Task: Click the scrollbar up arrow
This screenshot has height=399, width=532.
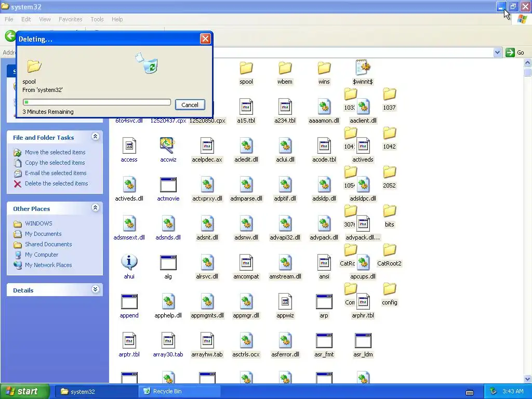Action: 527,63
